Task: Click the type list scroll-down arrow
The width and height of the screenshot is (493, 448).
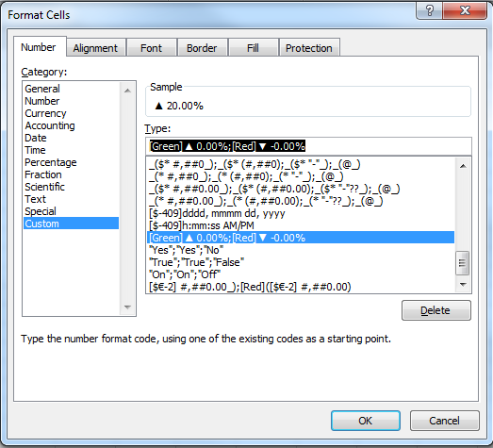Action: point(463,285)
